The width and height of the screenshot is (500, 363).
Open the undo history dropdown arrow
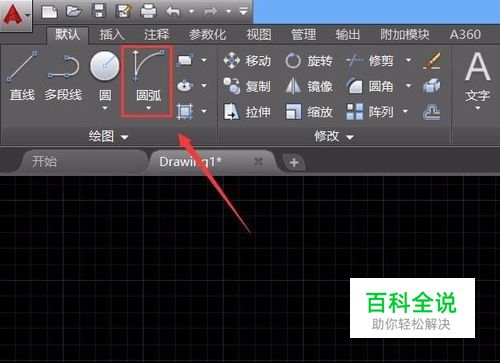click(x=191, y=12)
